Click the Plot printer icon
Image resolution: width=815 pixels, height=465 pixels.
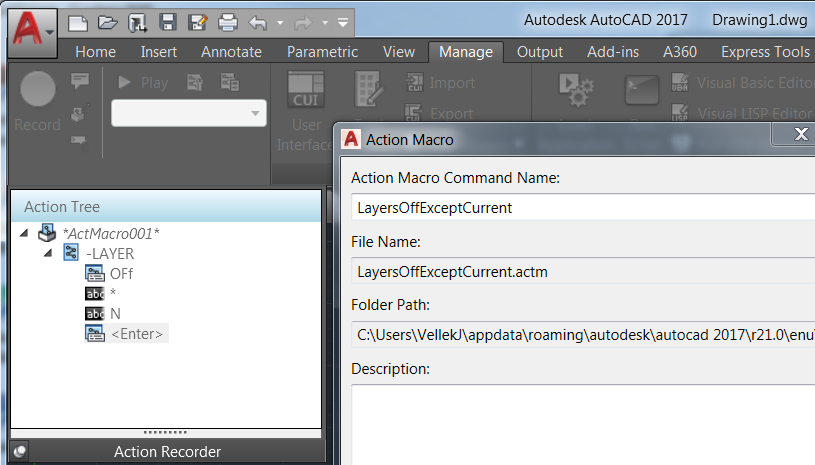(227, 21)
